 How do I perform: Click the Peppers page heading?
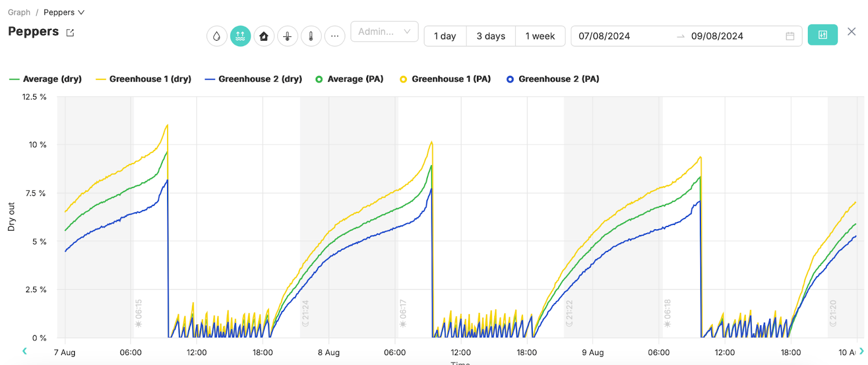(33, 32)
